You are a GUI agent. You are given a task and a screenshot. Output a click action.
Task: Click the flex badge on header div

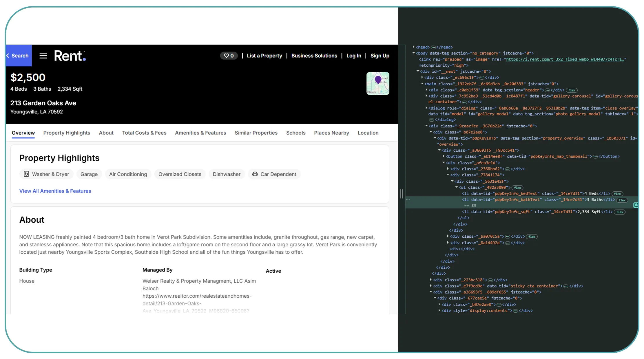572,90
